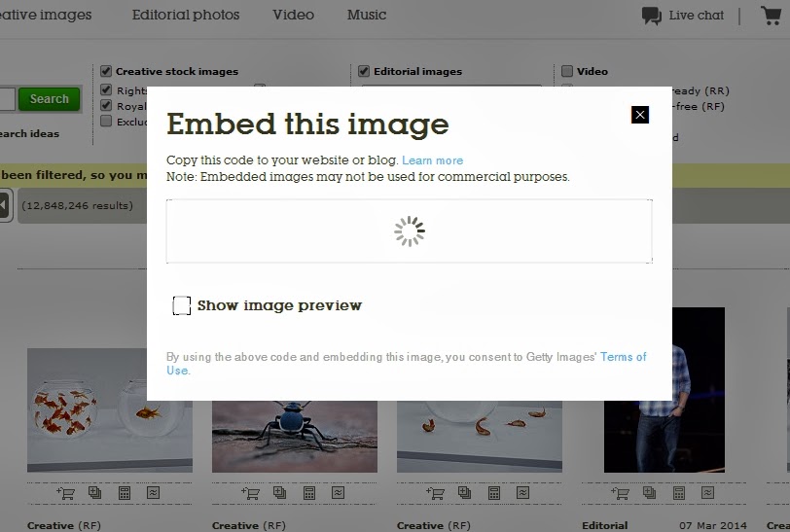Enable the Show image preview checkbox
Screen dimensions: 790x532
click(x=182, y=306)
